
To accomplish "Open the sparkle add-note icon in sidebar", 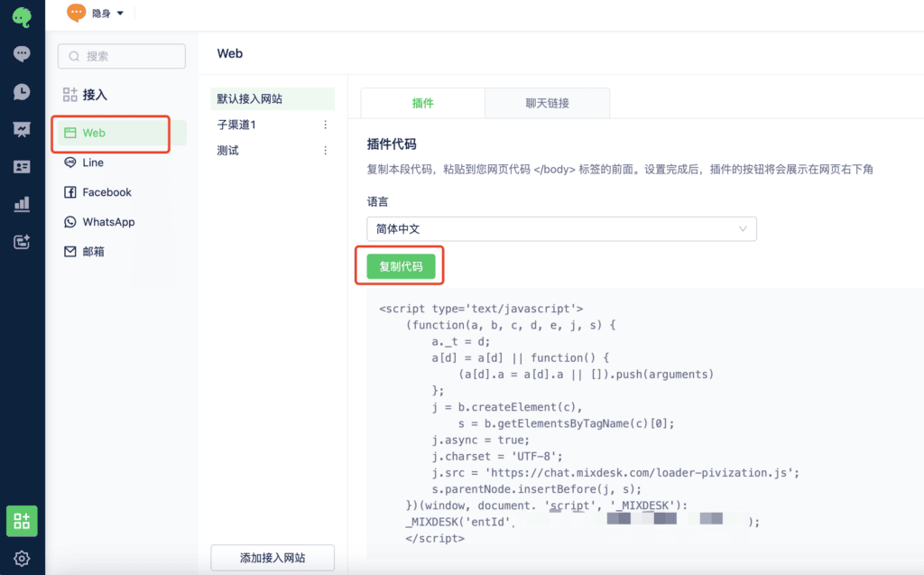I will [x=22, y=242].
